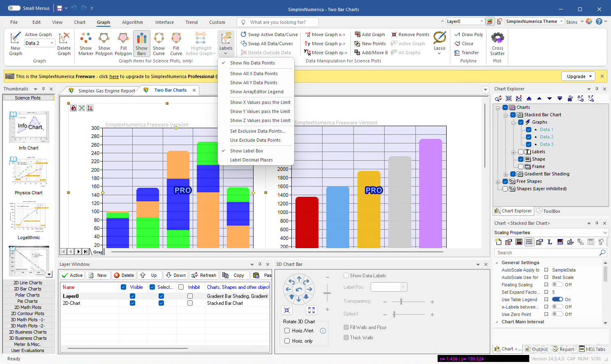Select Show ArrayEditor Legend menu item
The height and width of the screenshot is (364, 611).
(x=257, y=92)
